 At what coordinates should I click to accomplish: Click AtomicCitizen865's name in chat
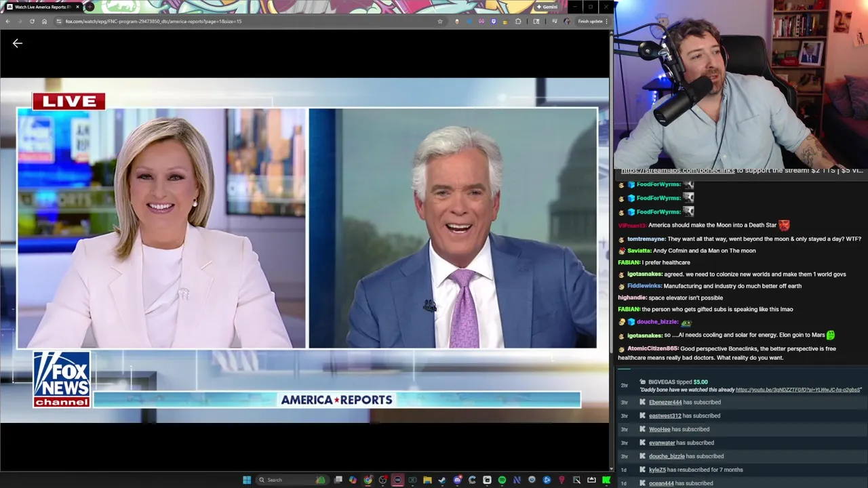pyautogui.click(x=652, y=348)
